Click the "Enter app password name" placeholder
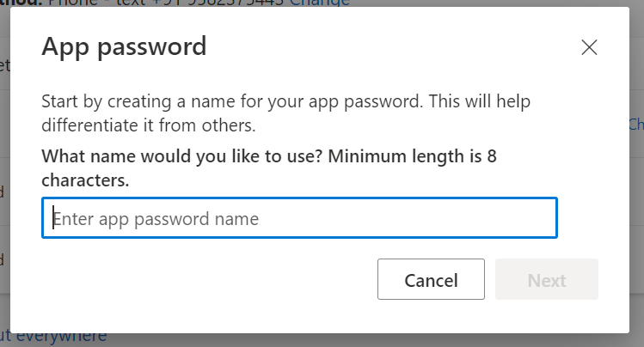 (156, 219)
